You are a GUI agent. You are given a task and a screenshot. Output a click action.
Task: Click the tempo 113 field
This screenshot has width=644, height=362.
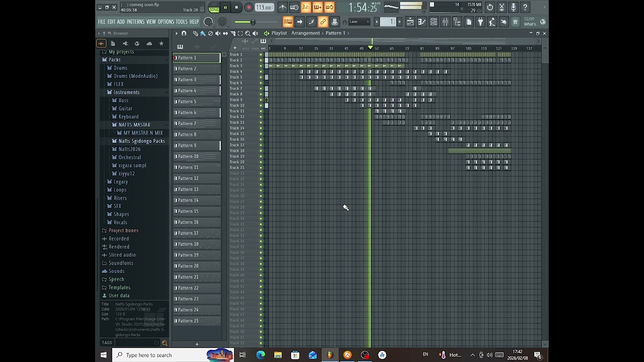tap(264, 8)
